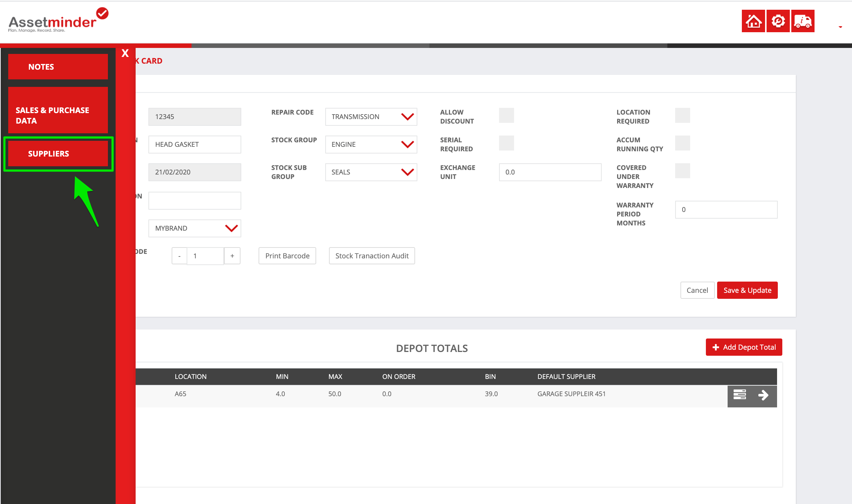The image size is (852, 504).
Task: Expand the Stock Group dropdown
Action: (x=371, y=145)
